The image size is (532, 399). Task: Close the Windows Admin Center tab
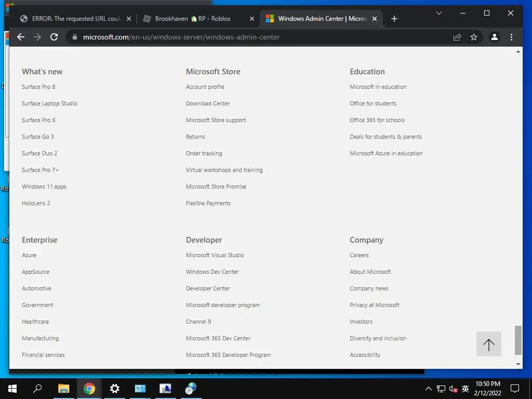coord(375,19)
